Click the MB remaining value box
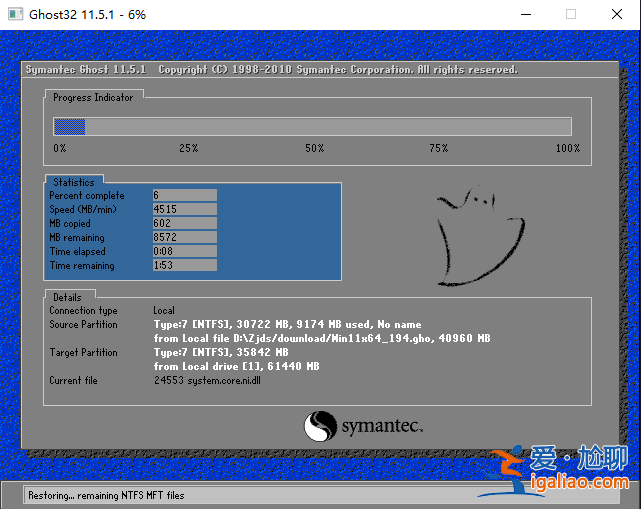This screenshot has width=641, height=509. (x=184, y=238)
